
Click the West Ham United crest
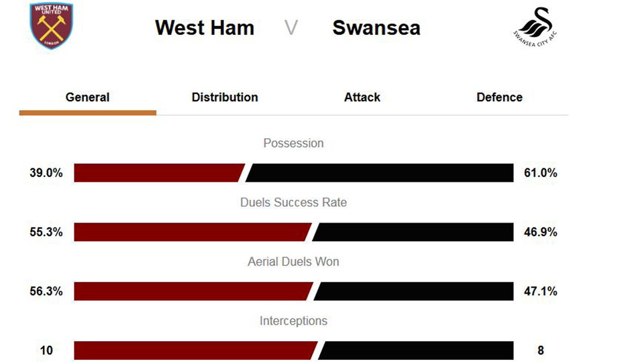click(52, 26)
